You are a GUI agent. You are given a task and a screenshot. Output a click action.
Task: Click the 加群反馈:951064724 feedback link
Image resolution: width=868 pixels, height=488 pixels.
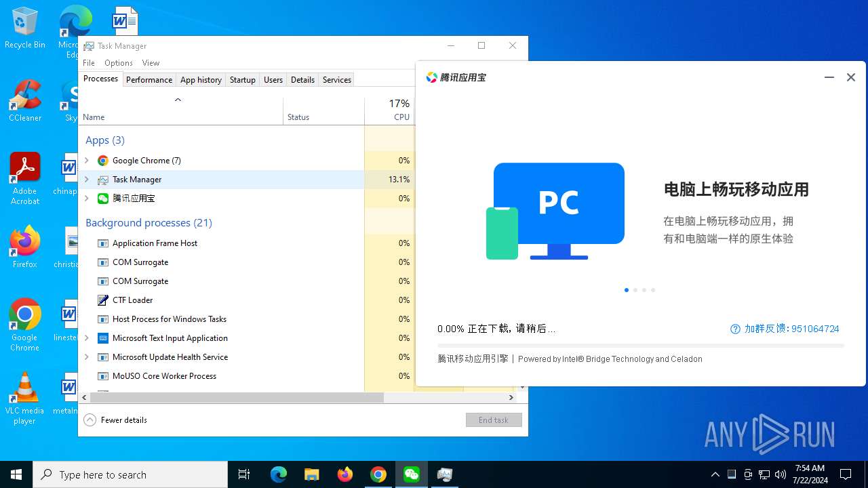click(x=792, y=329)
